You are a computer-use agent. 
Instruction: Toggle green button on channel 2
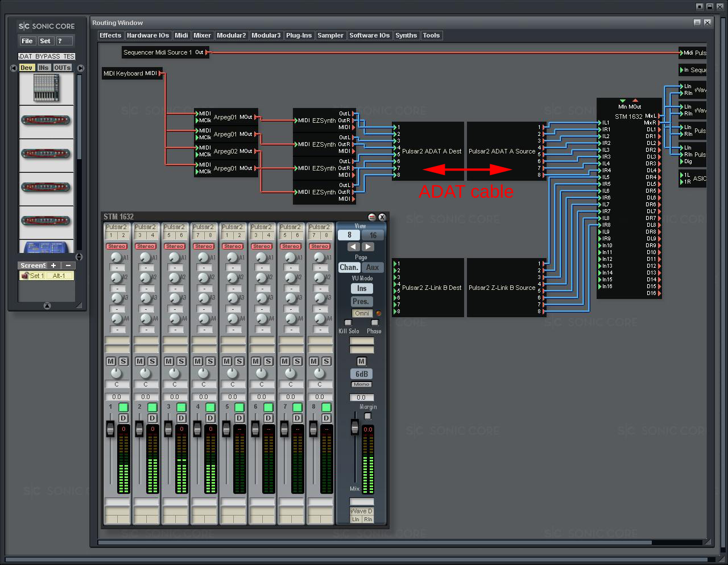coord(152,407)
